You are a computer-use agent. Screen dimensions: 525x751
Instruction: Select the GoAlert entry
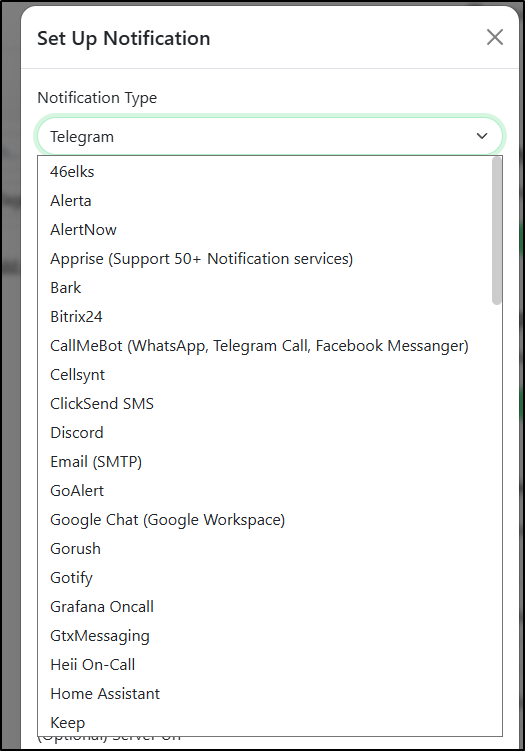pyautogui.click(x=264, y=490)
